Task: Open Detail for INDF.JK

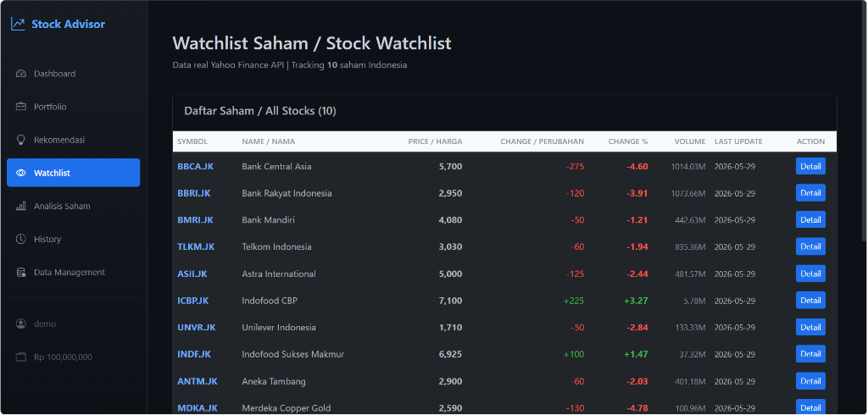Action: pyautogui.click(x=810, y=353)
